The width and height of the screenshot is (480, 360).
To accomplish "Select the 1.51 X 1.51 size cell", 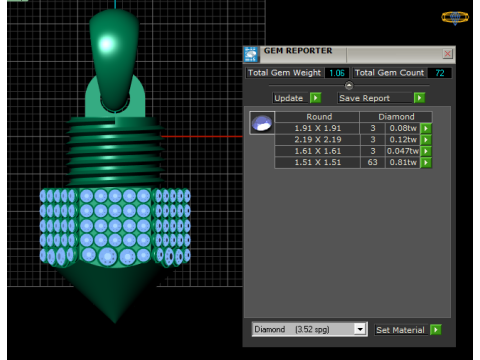I will (318, 162).
